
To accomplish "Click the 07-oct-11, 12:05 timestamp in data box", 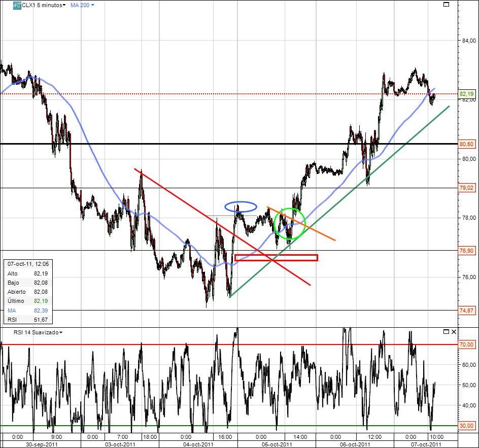I will (x=28, y=264).
